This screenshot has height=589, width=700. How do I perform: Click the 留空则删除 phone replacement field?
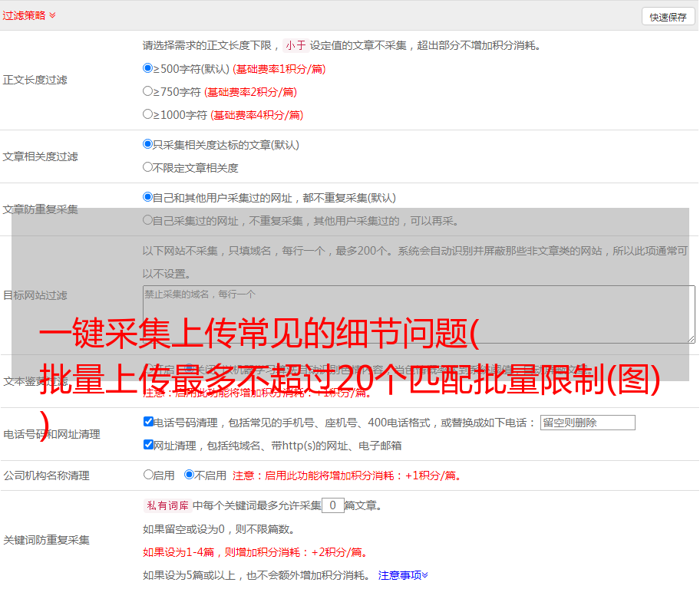pos(587,423)
